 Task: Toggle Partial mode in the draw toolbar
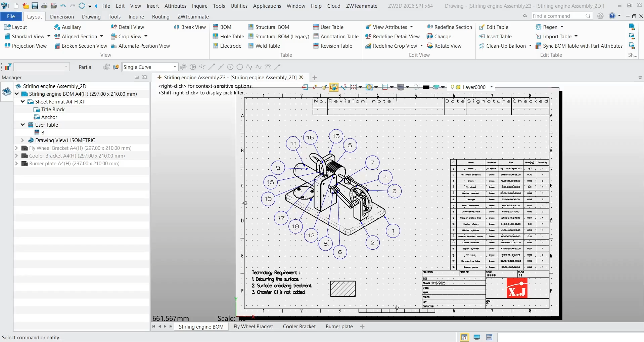pyautogui.click(x=85, y=67)
